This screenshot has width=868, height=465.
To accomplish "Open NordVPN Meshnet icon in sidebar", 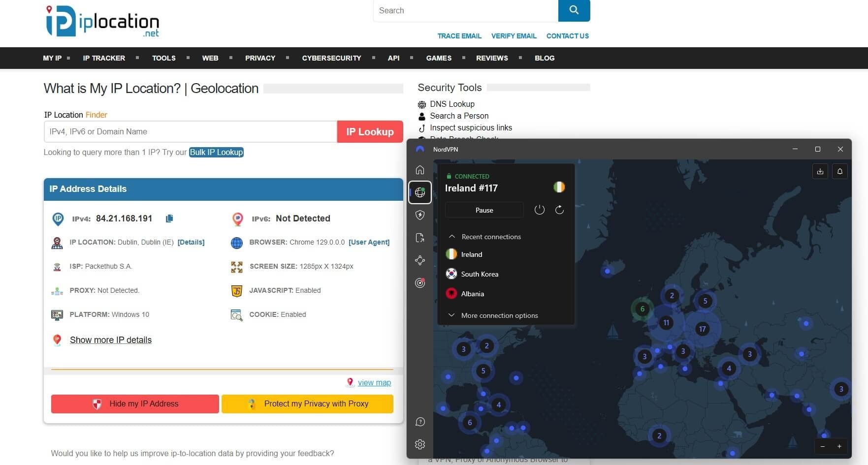I will pyautogui.click(x=420, y=260).
